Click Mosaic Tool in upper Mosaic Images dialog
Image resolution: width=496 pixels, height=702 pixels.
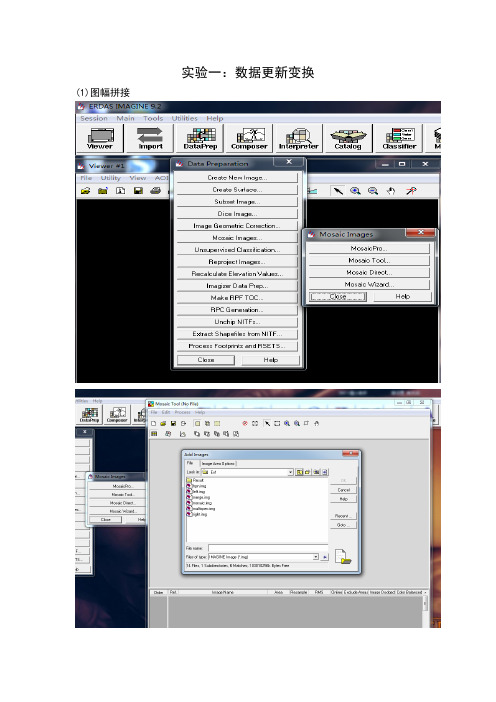tap(369, 261)
